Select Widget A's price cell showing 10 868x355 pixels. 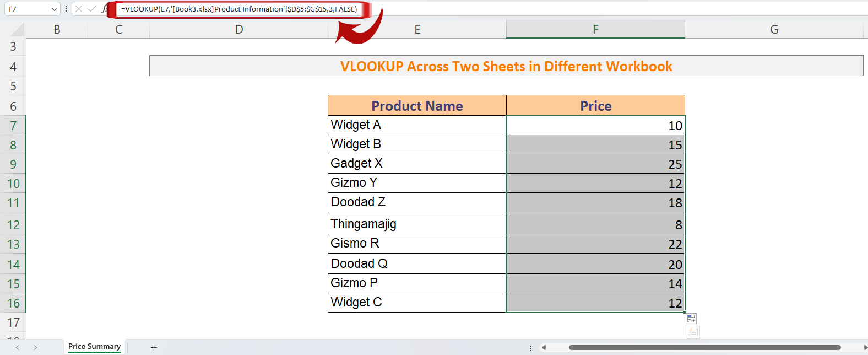click(595, 125)
